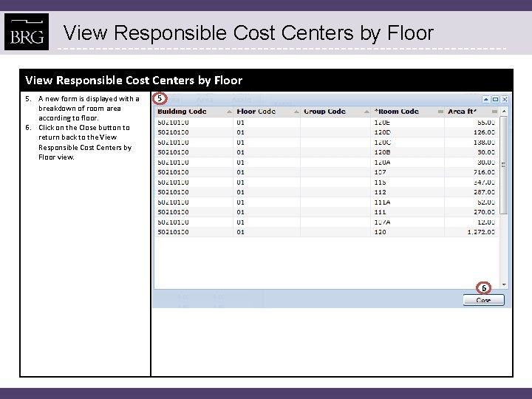This screenshot has height=399, width=532.
Task: Click the area value 347.00
Action: (484, 183)
